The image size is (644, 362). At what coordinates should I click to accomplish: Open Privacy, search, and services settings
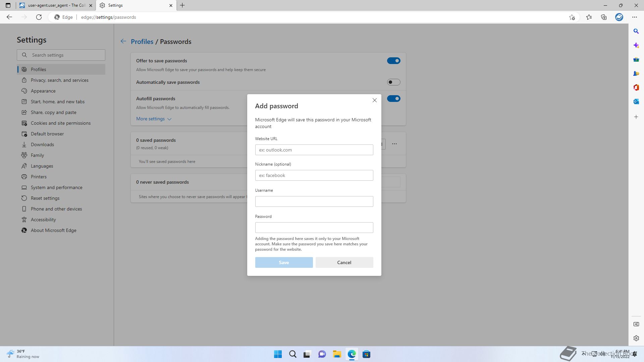[61, 80]
